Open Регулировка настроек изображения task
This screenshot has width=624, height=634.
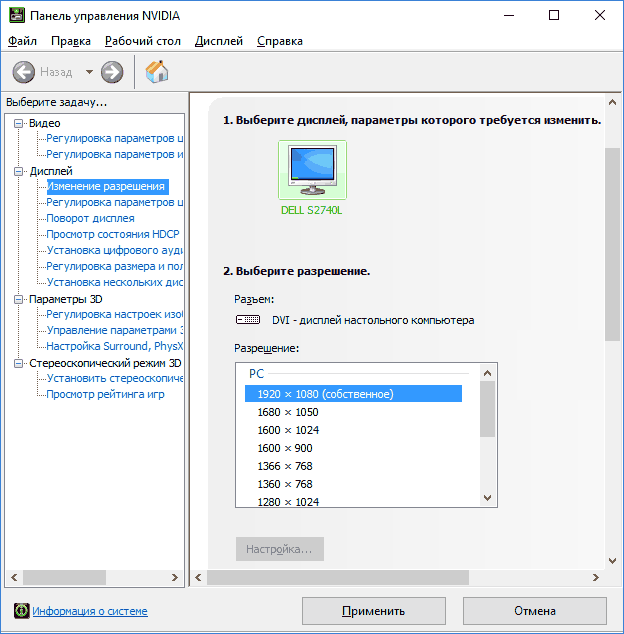click(114, 314)
